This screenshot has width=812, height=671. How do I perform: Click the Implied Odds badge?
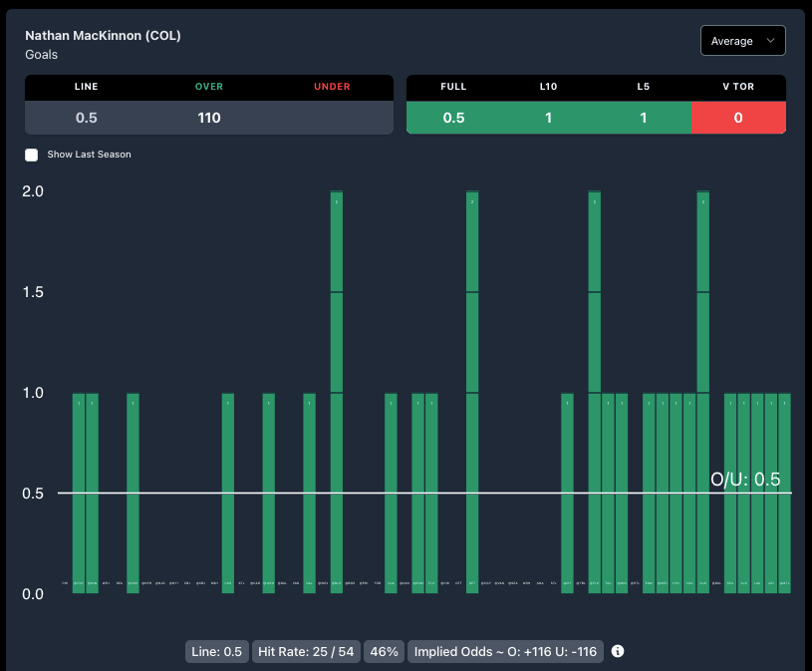coord(505,652)
